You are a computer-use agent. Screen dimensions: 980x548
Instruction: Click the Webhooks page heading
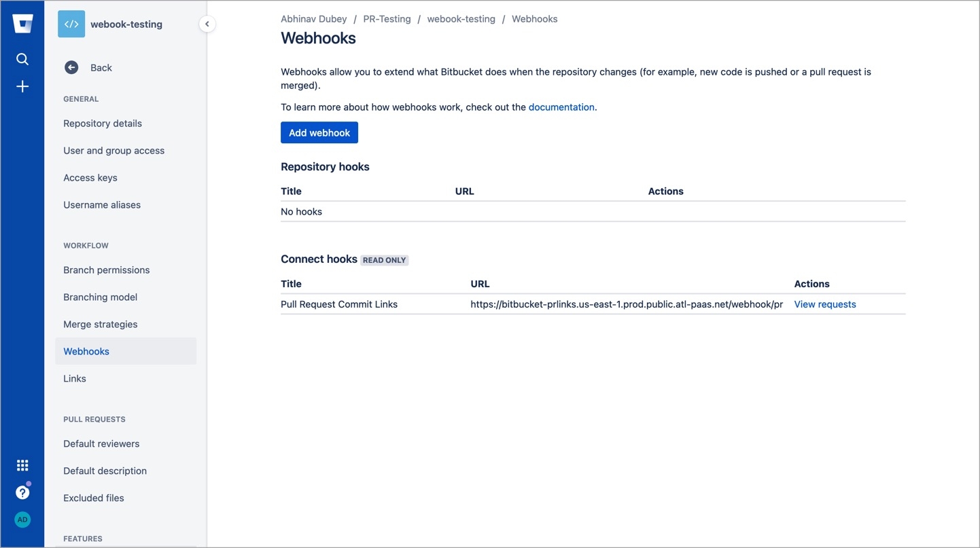point(318,38)
